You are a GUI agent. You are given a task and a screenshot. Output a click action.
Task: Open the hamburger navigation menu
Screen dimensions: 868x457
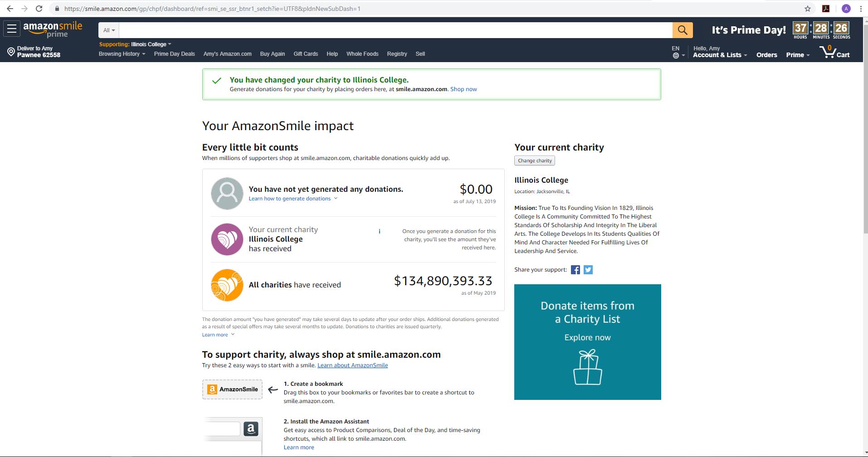[x=11, y=28]
